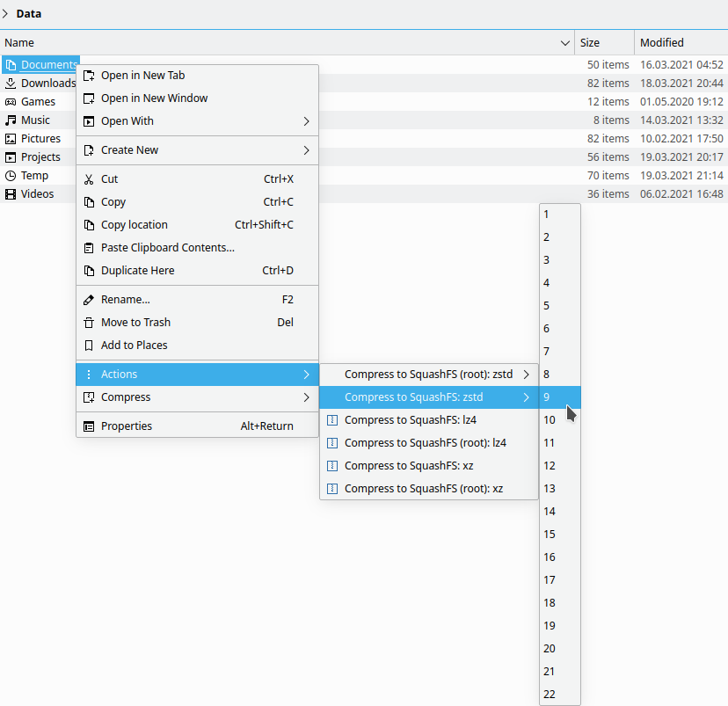Choose Paste Clipboard Contents... entry
Screen dimensions: 728x706
(x=197, y=248)
